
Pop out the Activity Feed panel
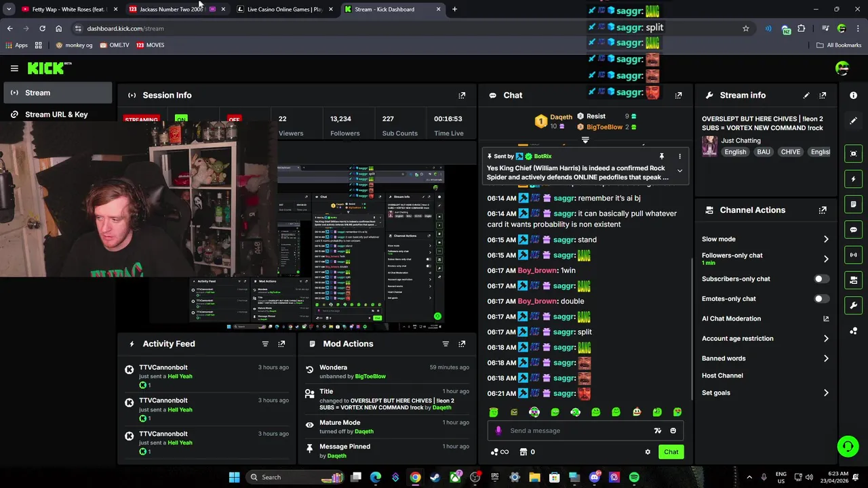(x=281, y=344)
